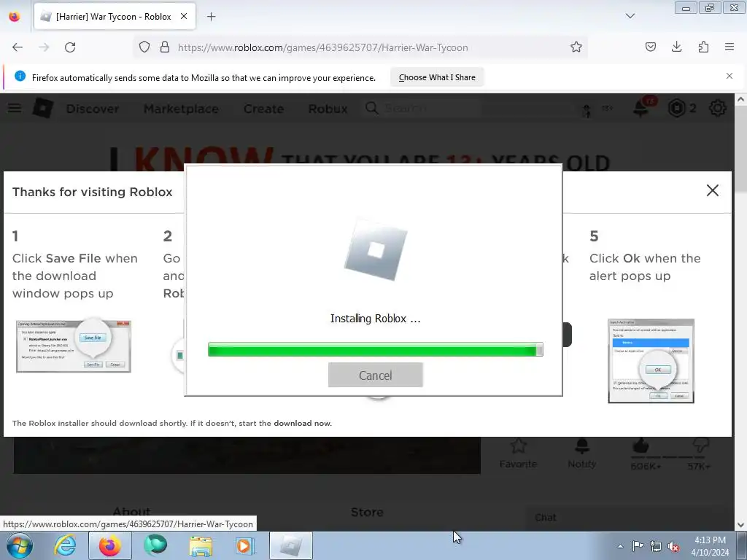Click the site security padlock icon
The width and height of the screenshot is (747, 560).
pyautogui.click(x=165, y=47)
